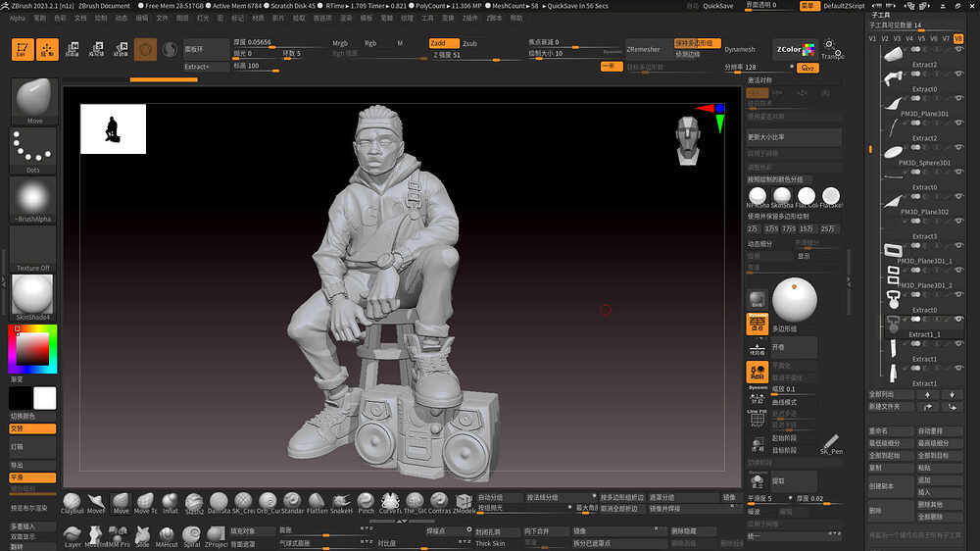Select the Move brush thumbnail at left
Screen dimensions: 980x551
point(33,100)
